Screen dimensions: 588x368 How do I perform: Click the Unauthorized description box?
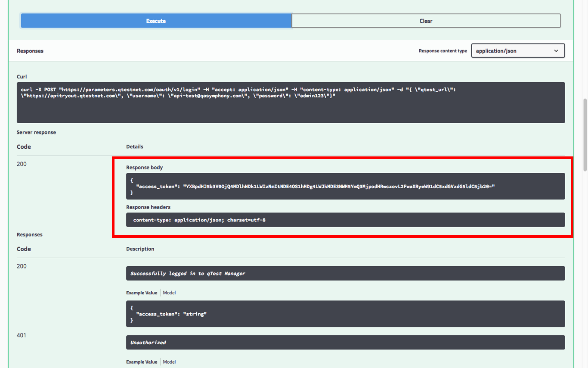pos(345,343)
